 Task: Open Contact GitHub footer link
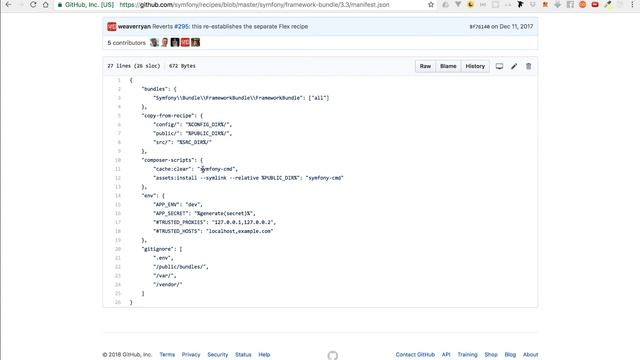(415, 355)
